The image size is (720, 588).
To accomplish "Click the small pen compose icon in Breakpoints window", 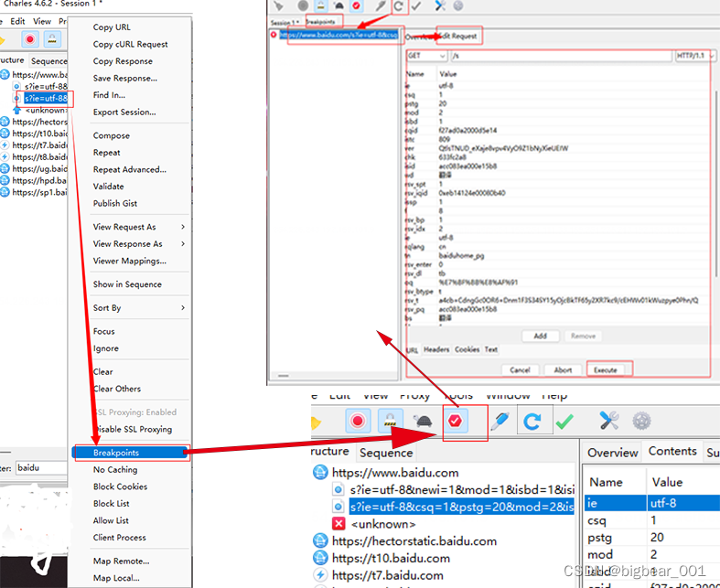I will (381, 5).
